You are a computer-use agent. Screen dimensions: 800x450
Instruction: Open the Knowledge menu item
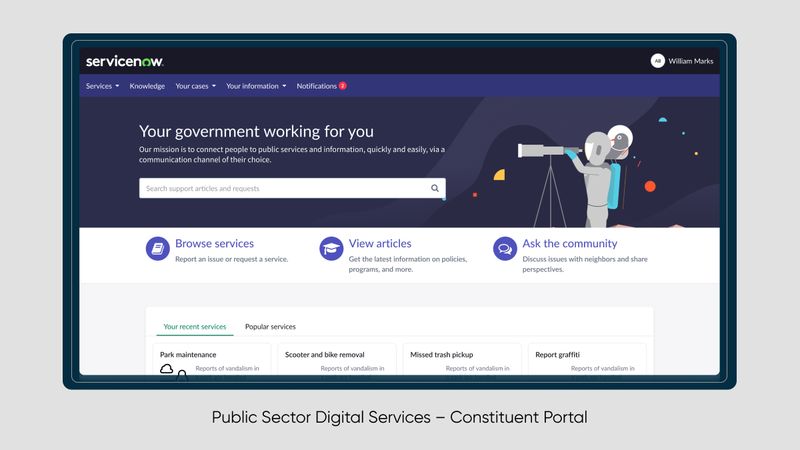pos(147,86)
